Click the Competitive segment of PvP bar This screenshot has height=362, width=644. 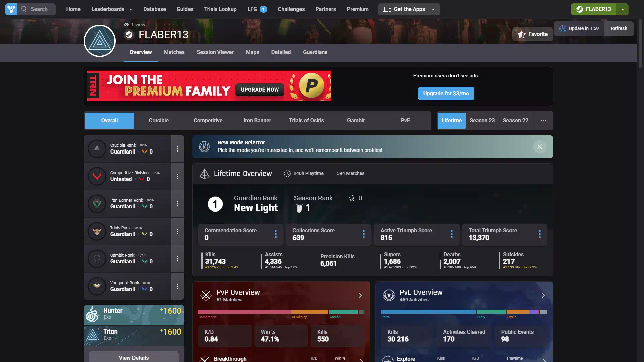(x=244, y=312)
